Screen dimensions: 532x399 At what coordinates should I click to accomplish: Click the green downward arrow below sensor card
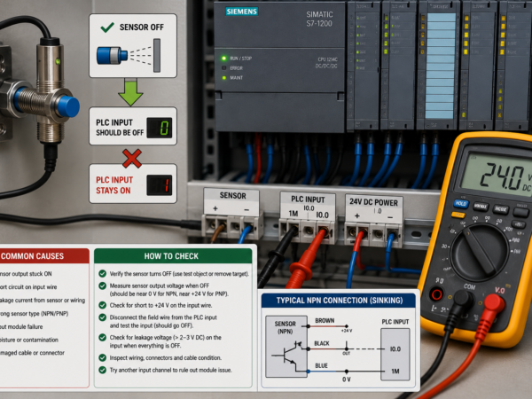coord(130,92)
